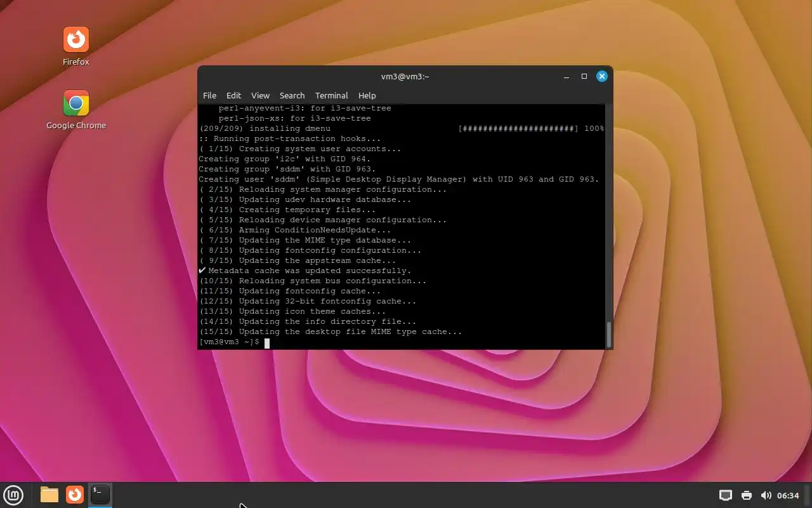Screen dimensions: 812x508
Task: Click "Creating user 'sddm' (Simple Desktop Display Manager)" line
Action: [x=399, y=180]
